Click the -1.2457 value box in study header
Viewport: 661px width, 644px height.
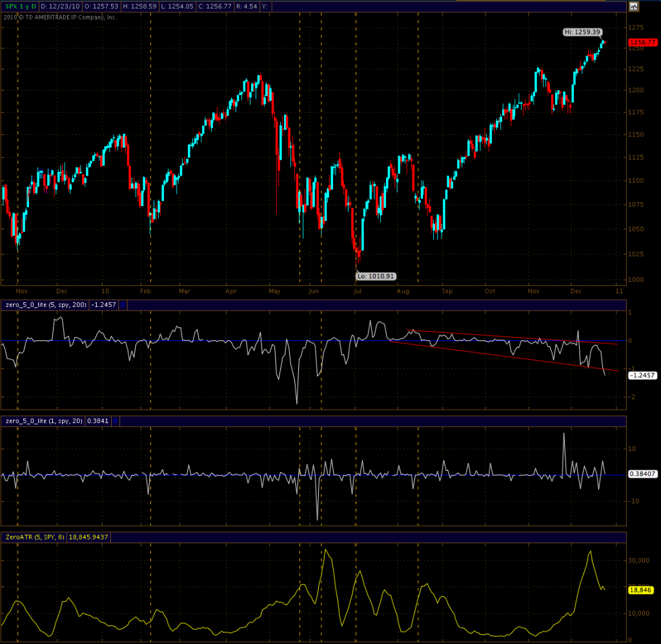click(x=105, y=304)
